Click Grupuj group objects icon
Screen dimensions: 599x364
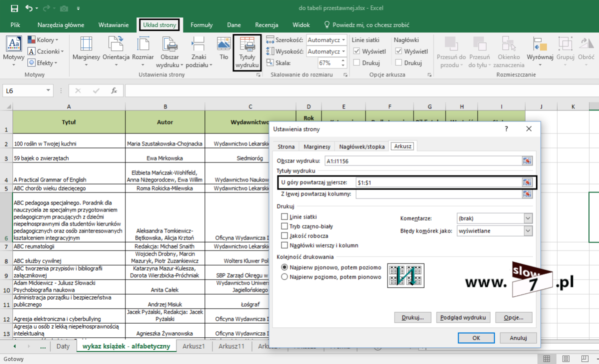coord(565,51)
